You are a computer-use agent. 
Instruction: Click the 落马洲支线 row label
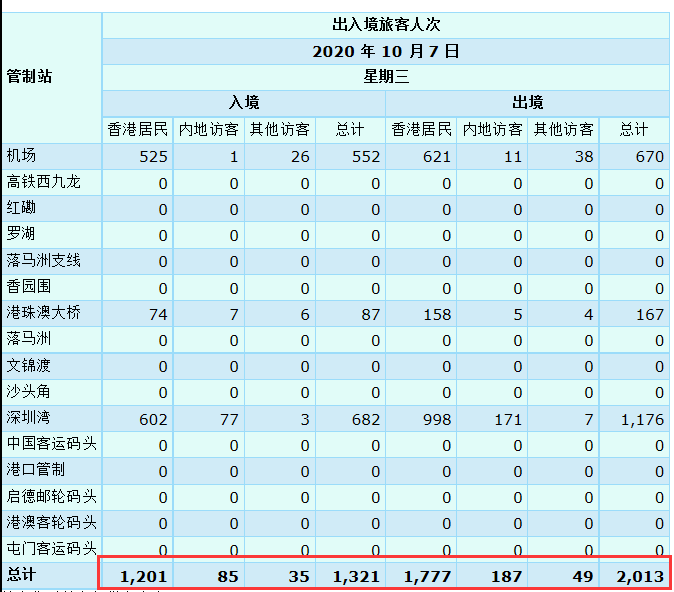coord(43,261)
